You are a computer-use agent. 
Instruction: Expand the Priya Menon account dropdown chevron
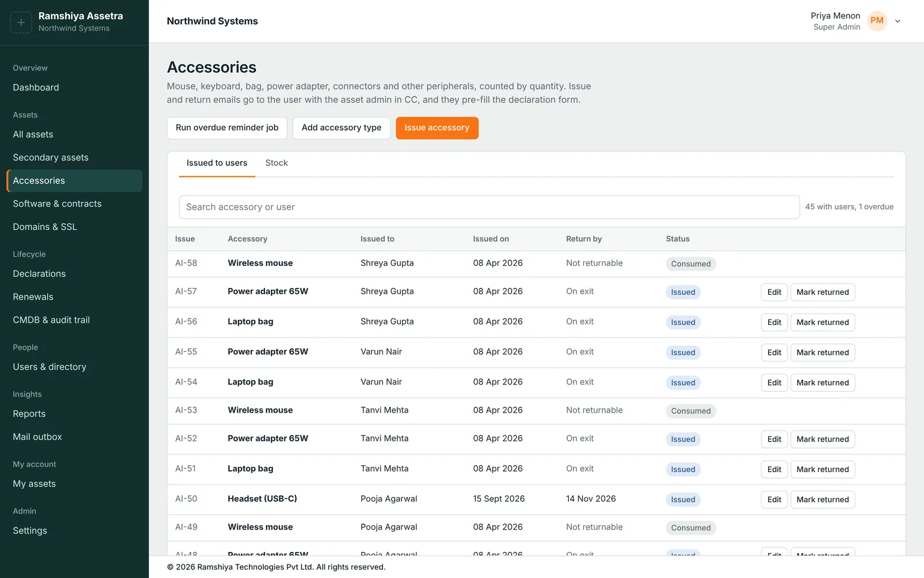(897, 21)
